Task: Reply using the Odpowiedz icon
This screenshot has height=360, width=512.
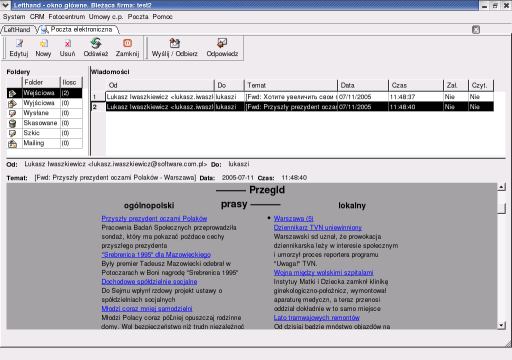Action: pyautogui.click(x=222, y=43)
